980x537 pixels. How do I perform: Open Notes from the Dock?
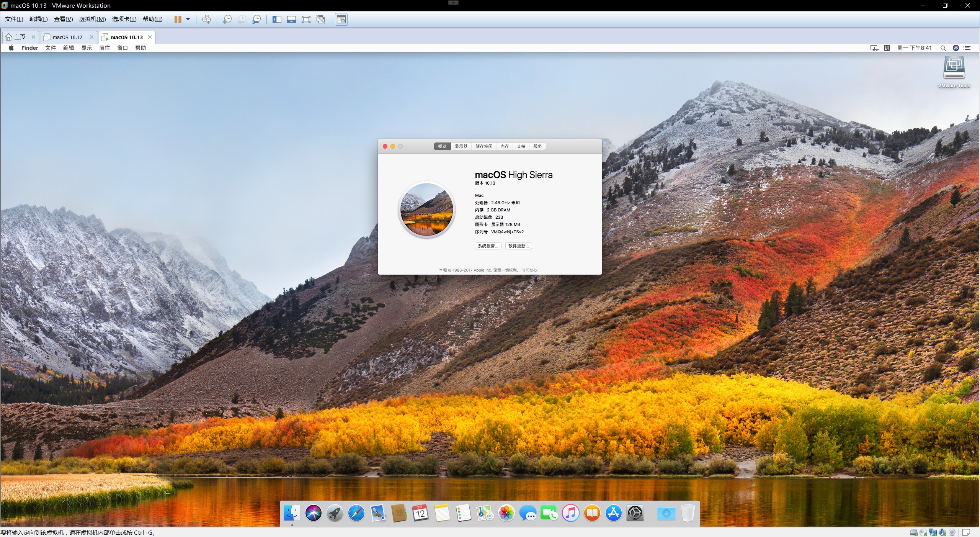point(442,513)
